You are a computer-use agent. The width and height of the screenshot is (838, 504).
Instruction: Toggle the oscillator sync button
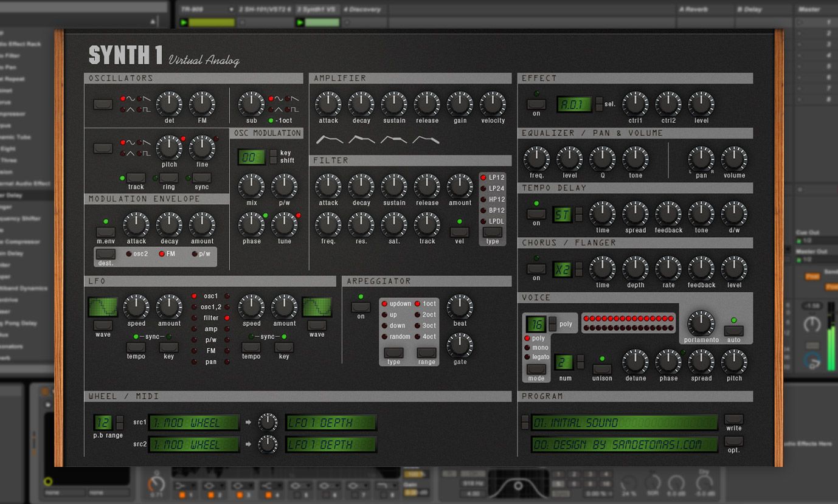[x=201, y=178]
